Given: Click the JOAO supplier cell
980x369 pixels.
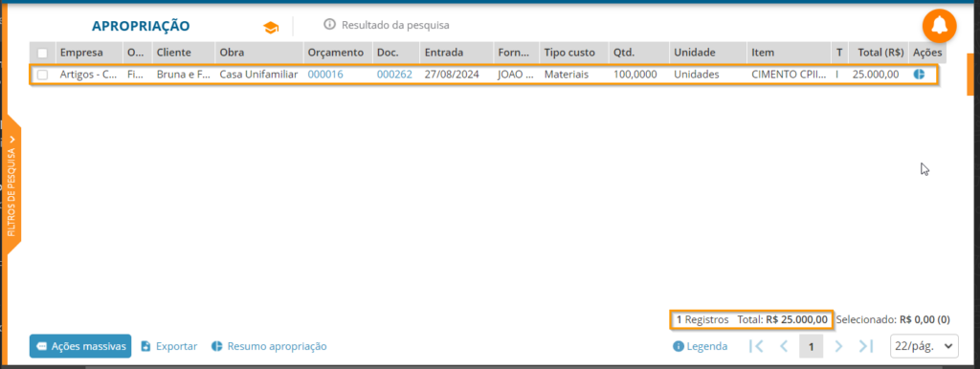Looking at the screenshot, I should [x=516, y=75].
